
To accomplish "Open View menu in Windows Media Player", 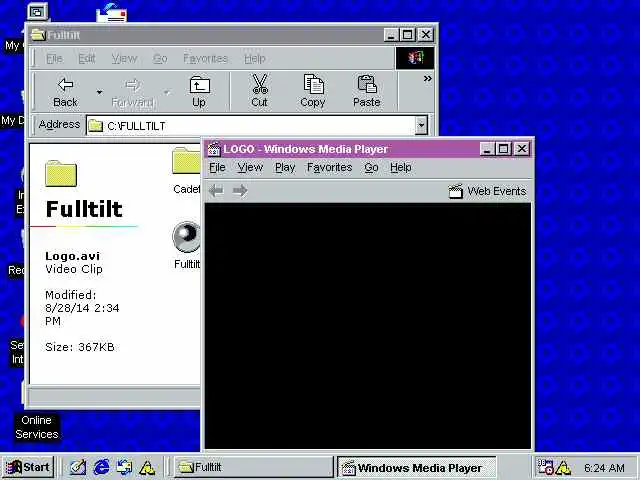I will coord(250,167).
